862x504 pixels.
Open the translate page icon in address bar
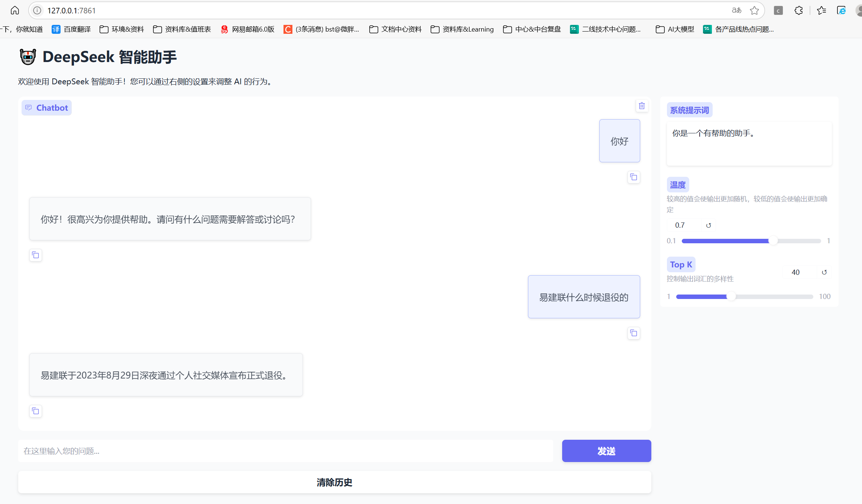(736, 10)
